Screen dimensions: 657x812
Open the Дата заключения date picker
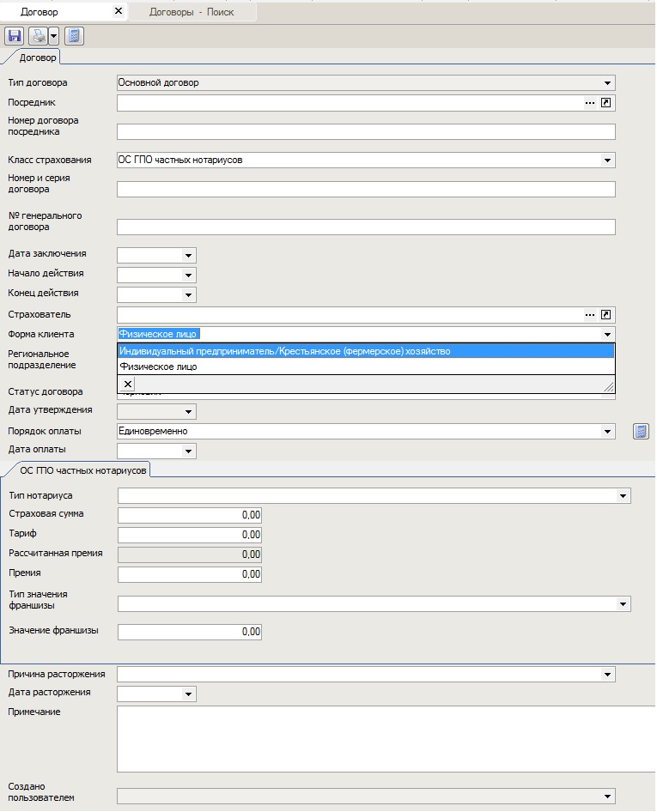(188, 255)
